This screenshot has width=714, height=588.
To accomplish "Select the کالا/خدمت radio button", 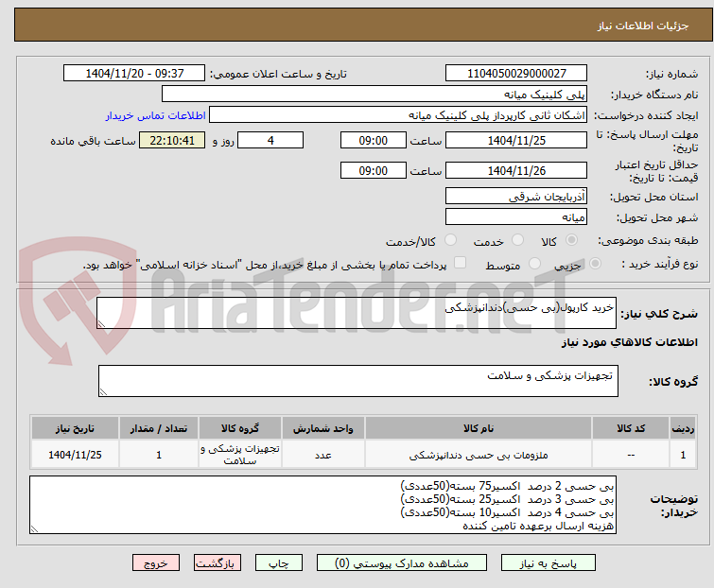I will click(x=450, y=240).
